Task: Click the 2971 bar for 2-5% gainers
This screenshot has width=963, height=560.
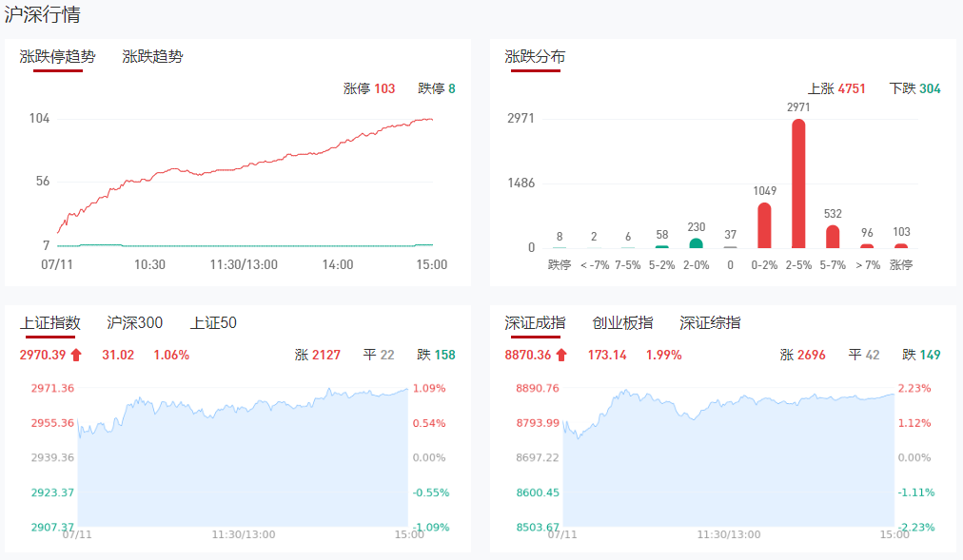Action: click(x=798, y=183)
